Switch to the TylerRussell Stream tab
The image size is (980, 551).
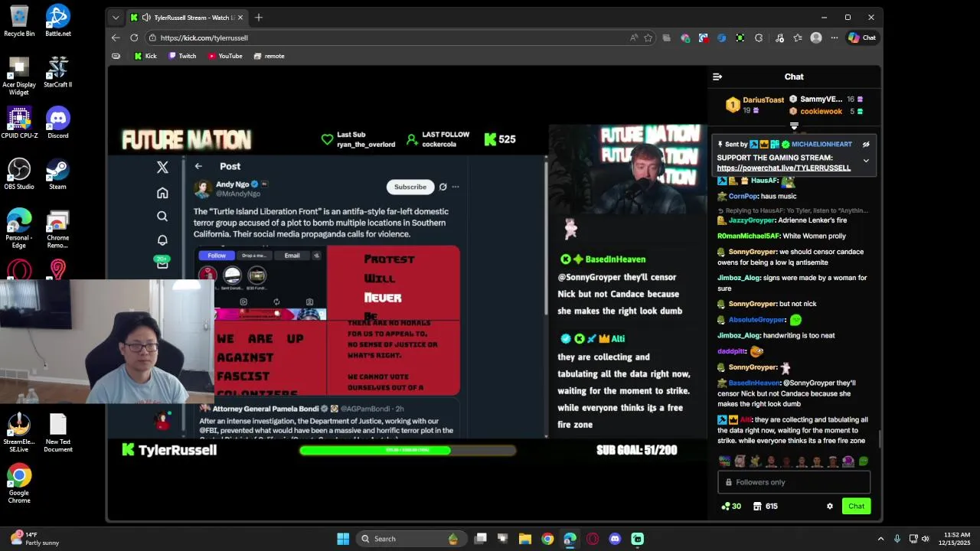tap(188, 18)
